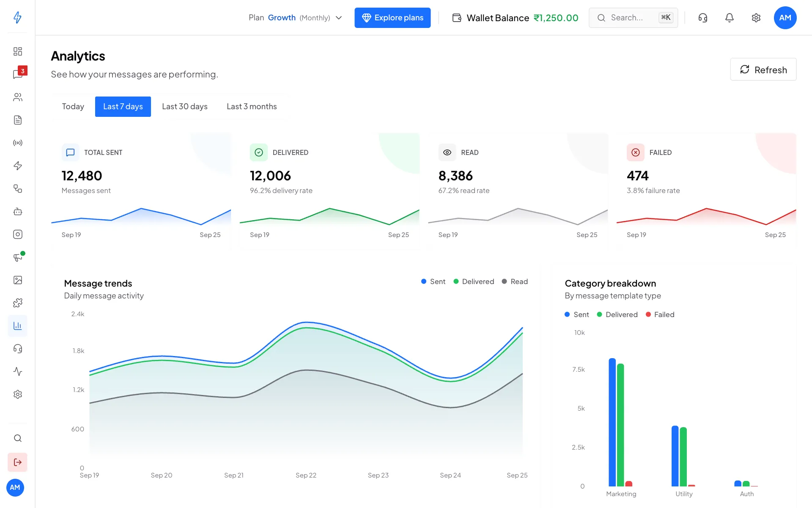Screen dimensions: 812x508
Task: Click the 12,006 delivered count
Action: tap(270, 176)
